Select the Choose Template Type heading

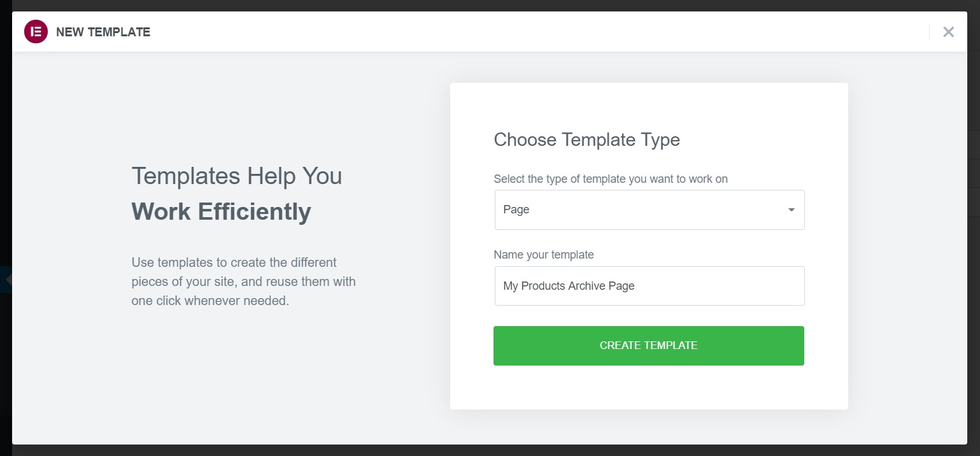586,139
